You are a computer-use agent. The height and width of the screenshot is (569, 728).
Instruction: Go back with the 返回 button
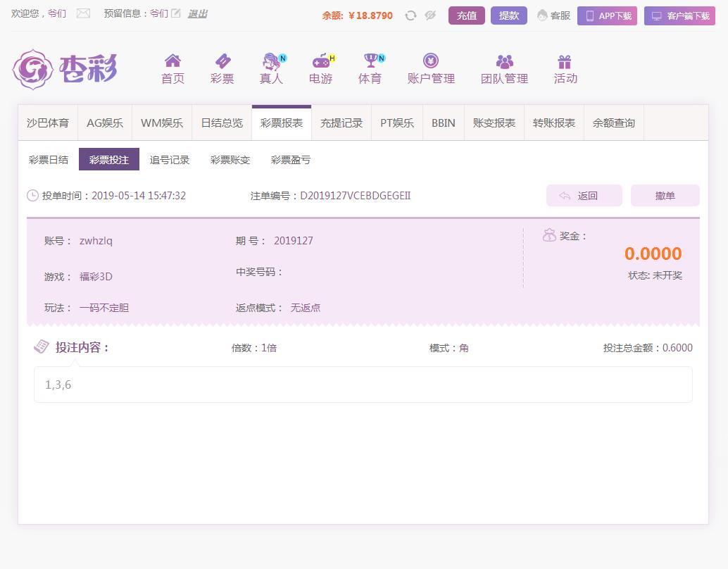(584, 196)
